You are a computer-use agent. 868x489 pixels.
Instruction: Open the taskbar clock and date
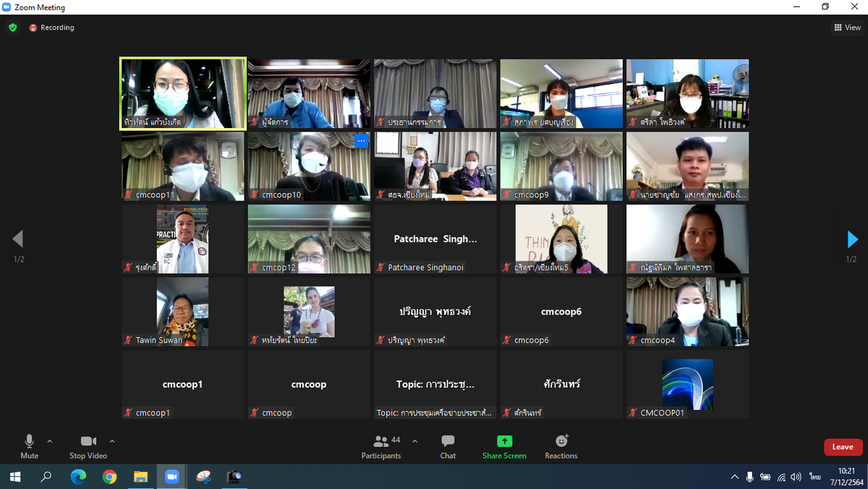[846, 477]
